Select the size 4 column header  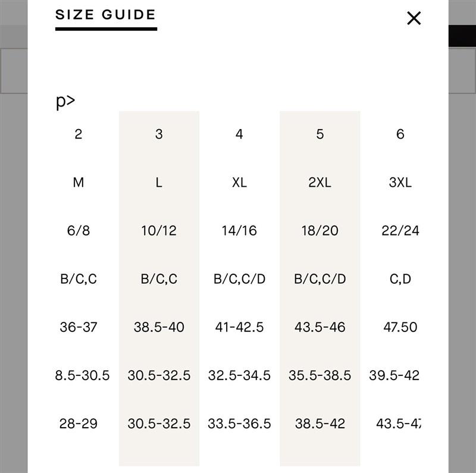click(239, 134)
